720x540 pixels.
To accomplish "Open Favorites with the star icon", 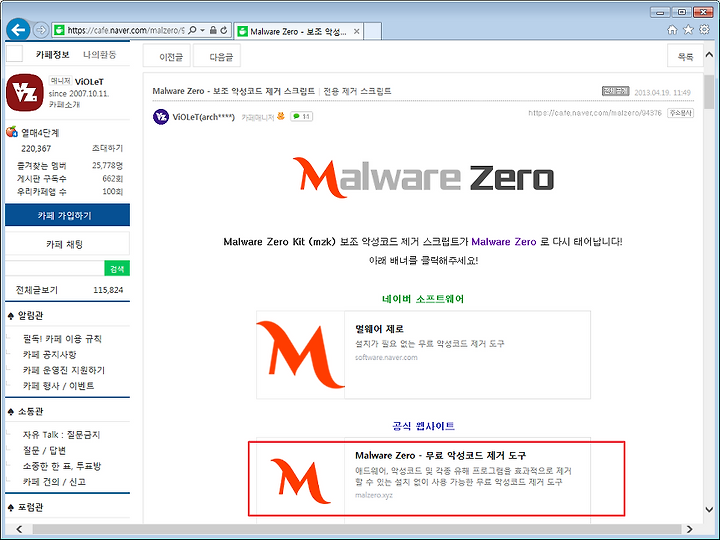I will click(x=688, y=30).
